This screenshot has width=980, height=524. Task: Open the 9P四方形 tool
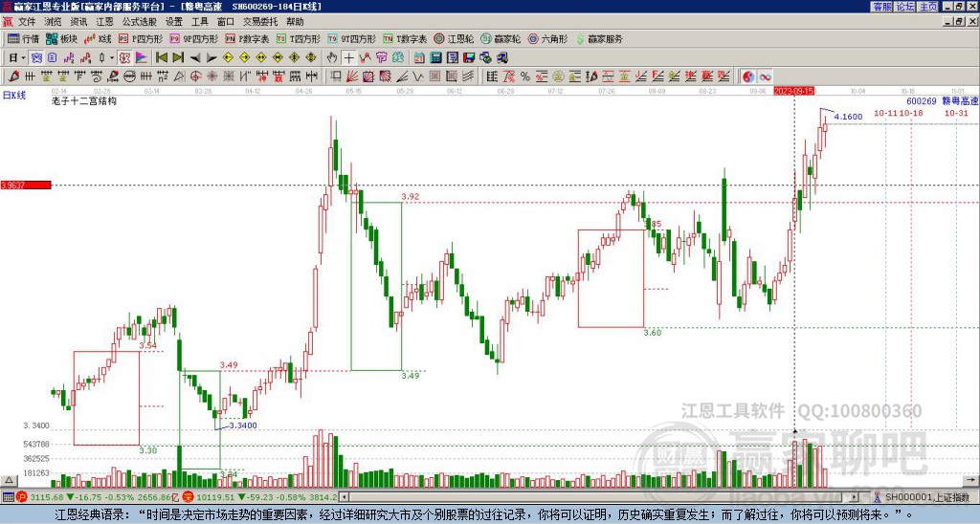(193, 38)
